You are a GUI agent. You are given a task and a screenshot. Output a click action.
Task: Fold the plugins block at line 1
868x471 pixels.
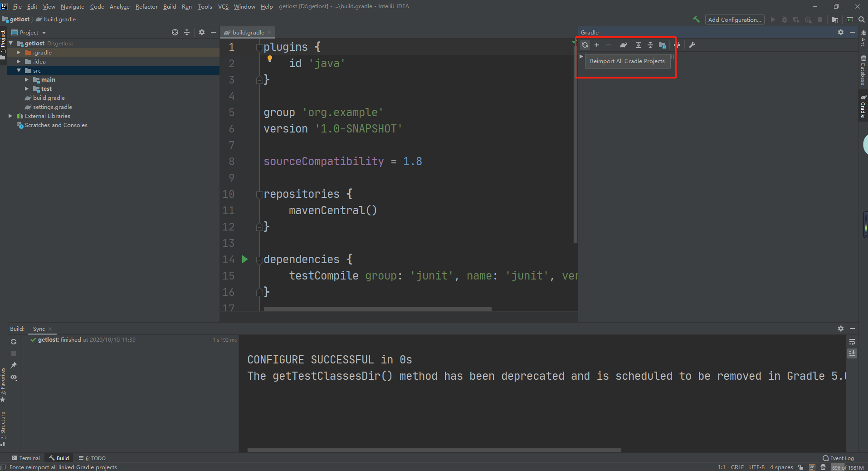[x=259, y=47]
